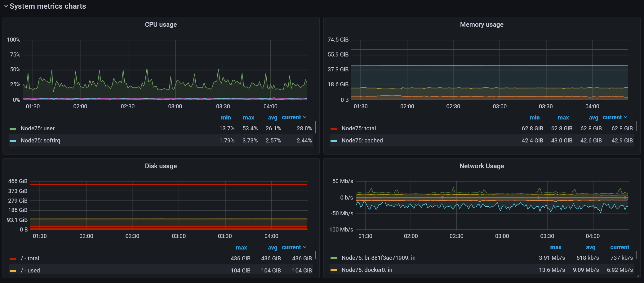Toggle the / - used disk series
Image resolution: width=644 pixels, height=283 pixels.
(30, 271)
